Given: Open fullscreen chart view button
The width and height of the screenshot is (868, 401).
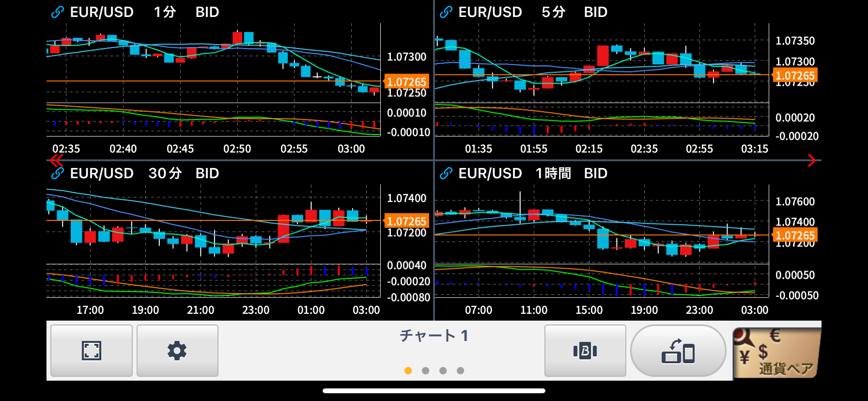Looking at the screenshot, I should pyautogui.click(x=91, y=350).
